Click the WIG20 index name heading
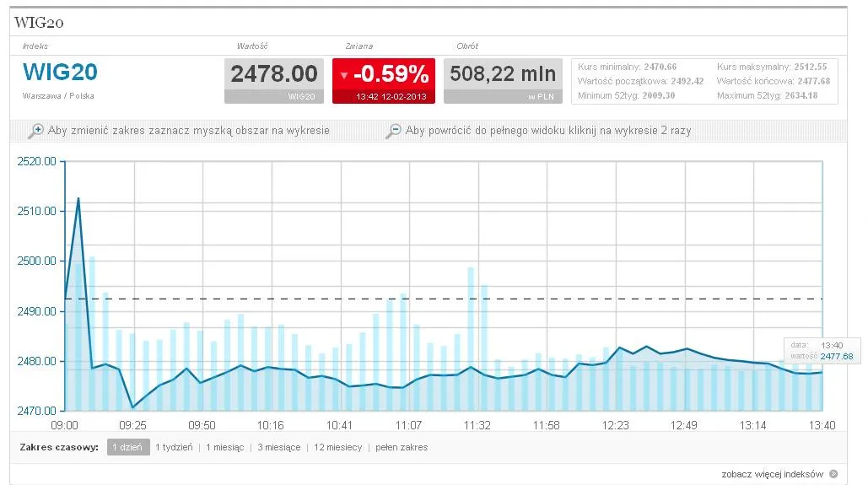 61,72
